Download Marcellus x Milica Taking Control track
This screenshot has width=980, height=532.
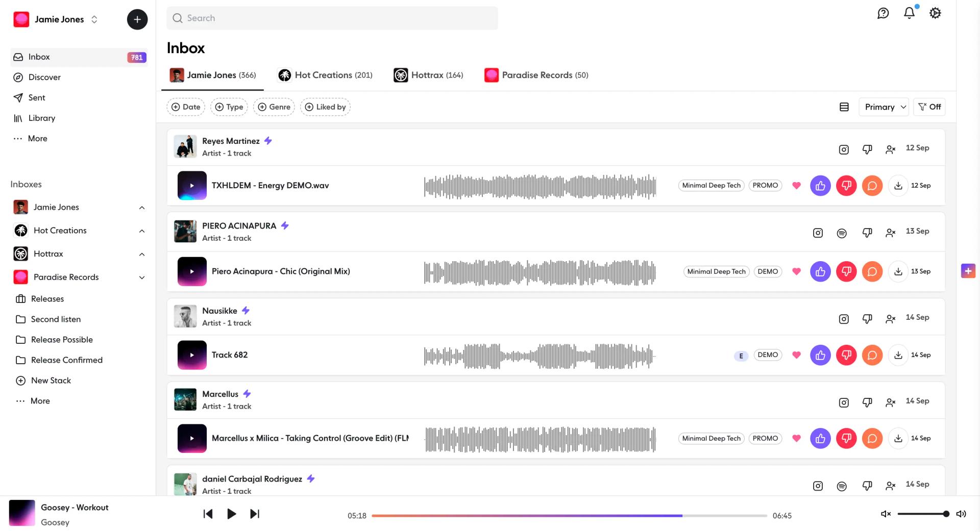point(898,439)
